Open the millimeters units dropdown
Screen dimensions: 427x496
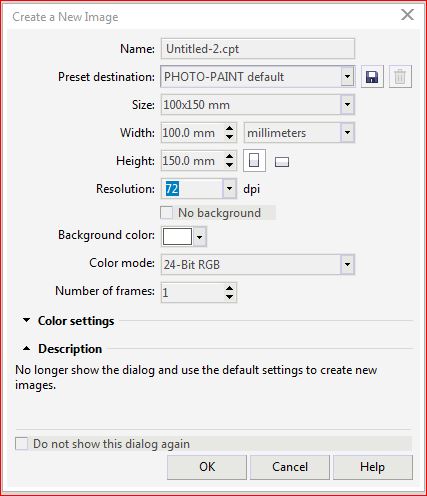pyautogui.click(x=347, y=133)
